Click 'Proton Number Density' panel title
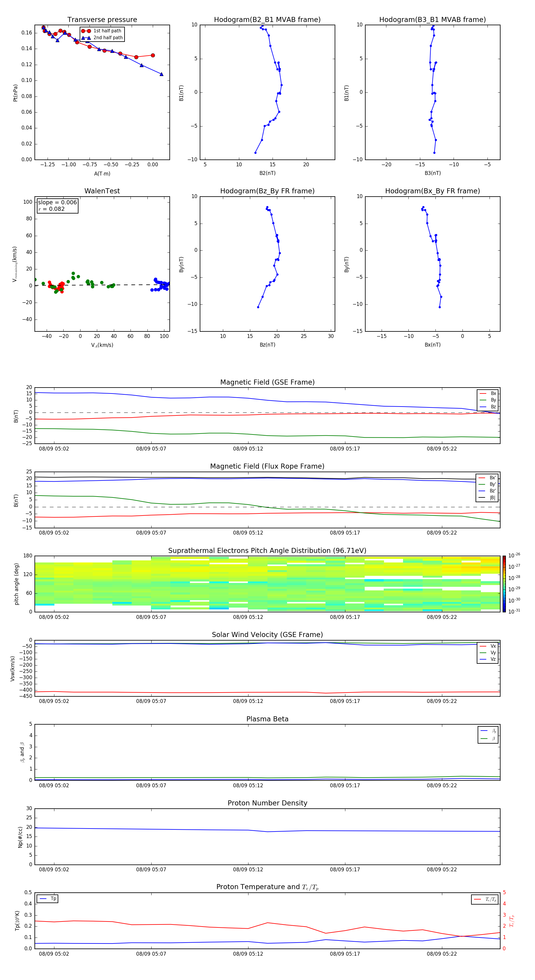The width and height of the screenshot is (535, 980). 267,803
